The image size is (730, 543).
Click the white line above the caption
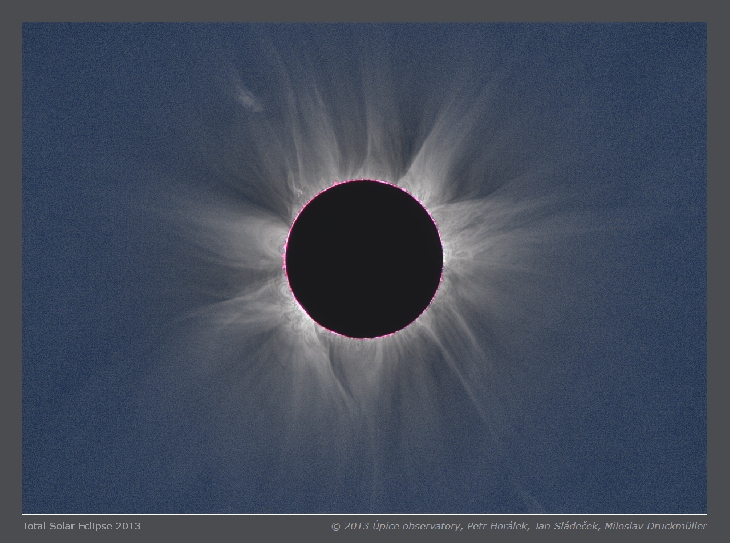364,515
